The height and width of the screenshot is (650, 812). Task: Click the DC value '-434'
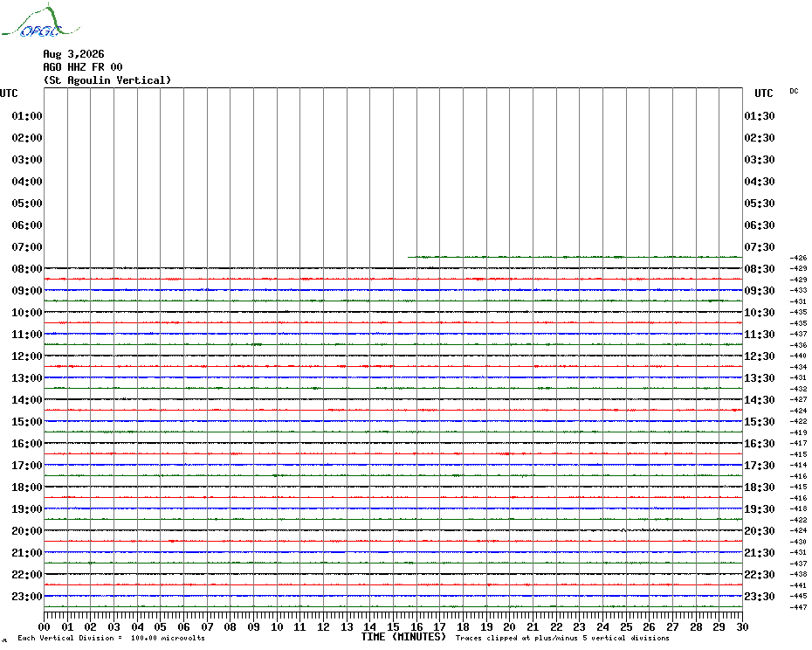coord(798,367)
